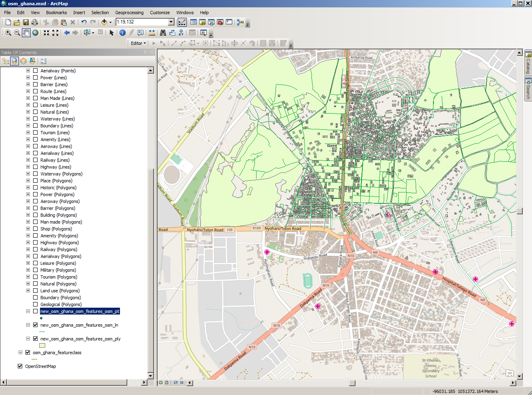Image resolution: width=532 pixels, height=395 pixels.
Task: Open the map scale dropdown
Action: [171, 22]
